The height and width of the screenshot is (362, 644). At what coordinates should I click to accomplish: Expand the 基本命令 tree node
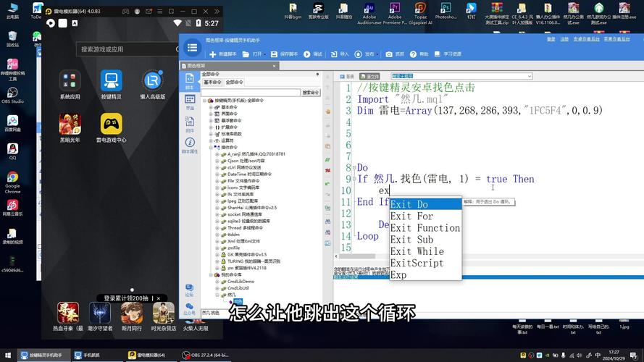211,107
